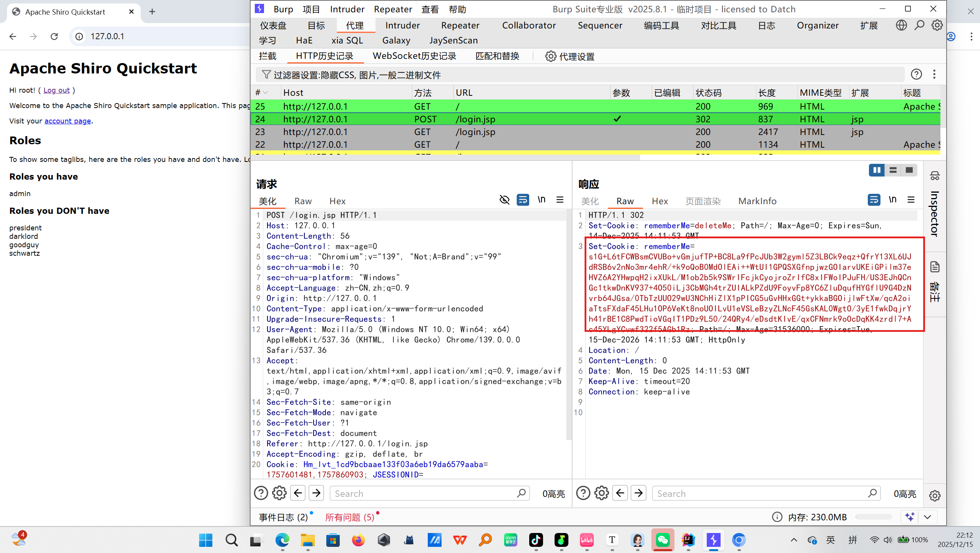Toggle hidden characters eye icon in request

(x=504, y=200)
